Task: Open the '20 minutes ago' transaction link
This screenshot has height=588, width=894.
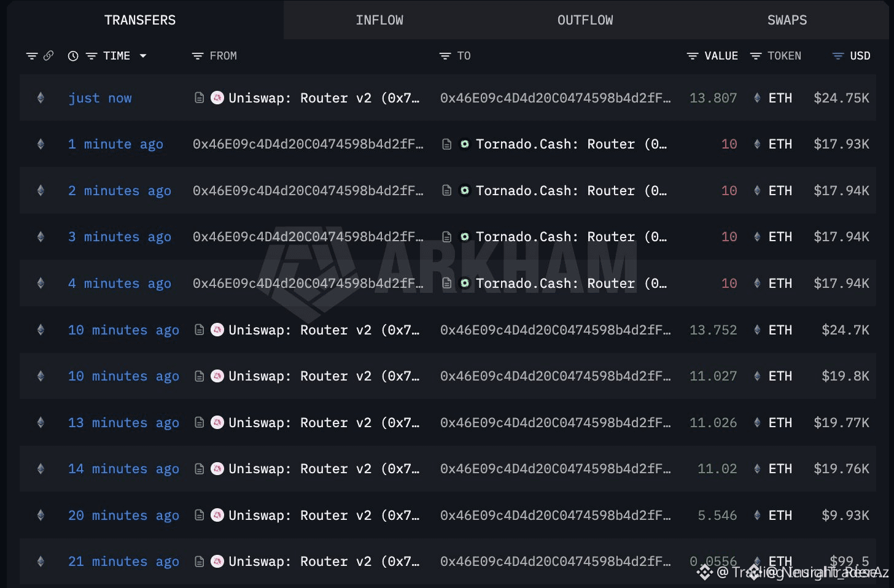Action: coord(123,516)
